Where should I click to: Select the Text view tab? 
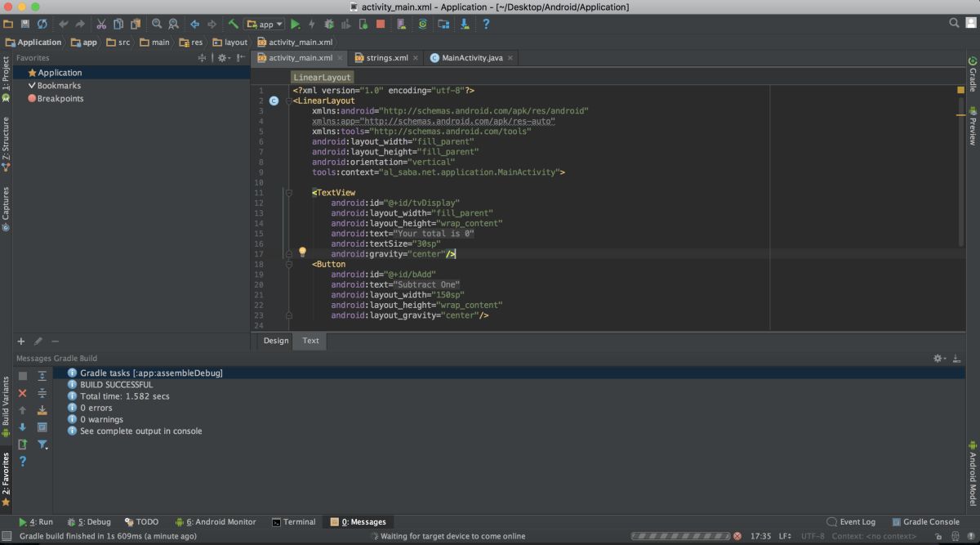pos(311,341)
